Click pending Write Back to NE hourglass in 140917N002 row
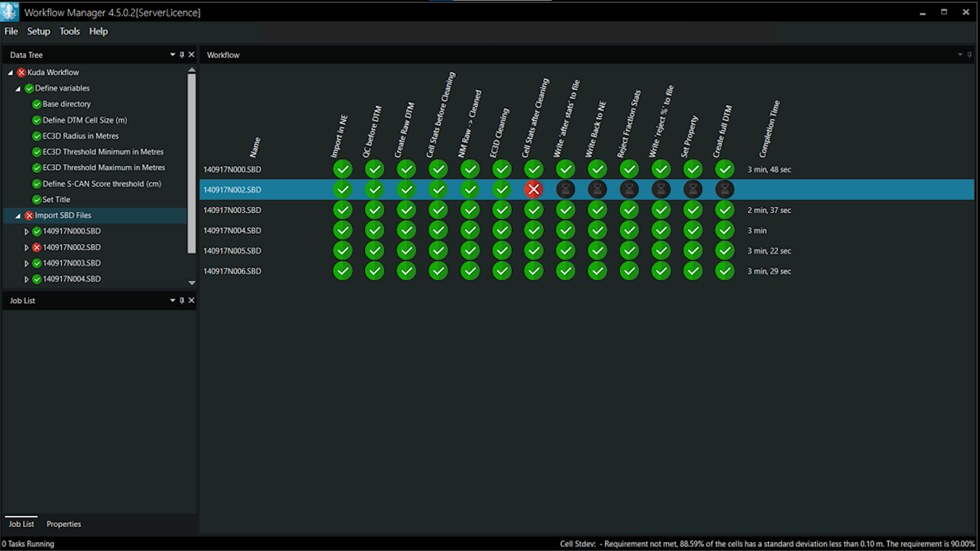 pyautogui.click(x=597, y=190)
